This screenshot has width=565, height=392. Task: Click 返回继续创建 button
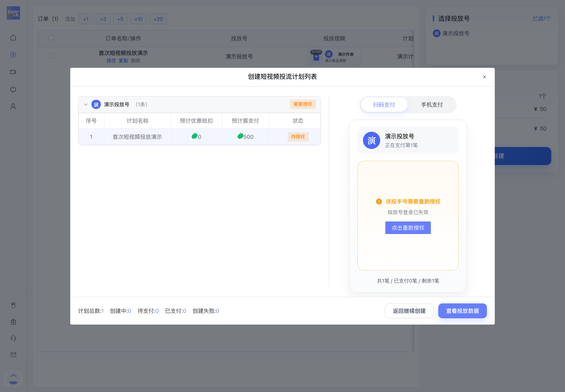pyautogui.click(x=409, y=311)
